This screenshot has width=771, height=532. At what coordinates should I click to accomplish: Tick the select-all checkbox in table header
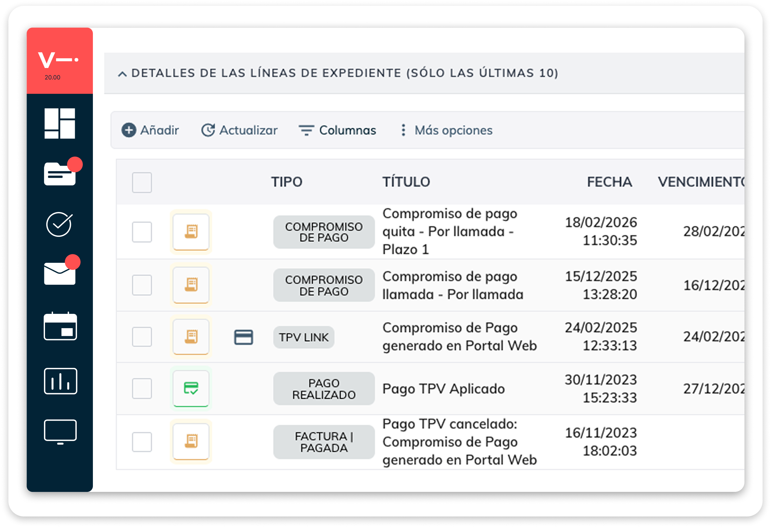(142, 183)
